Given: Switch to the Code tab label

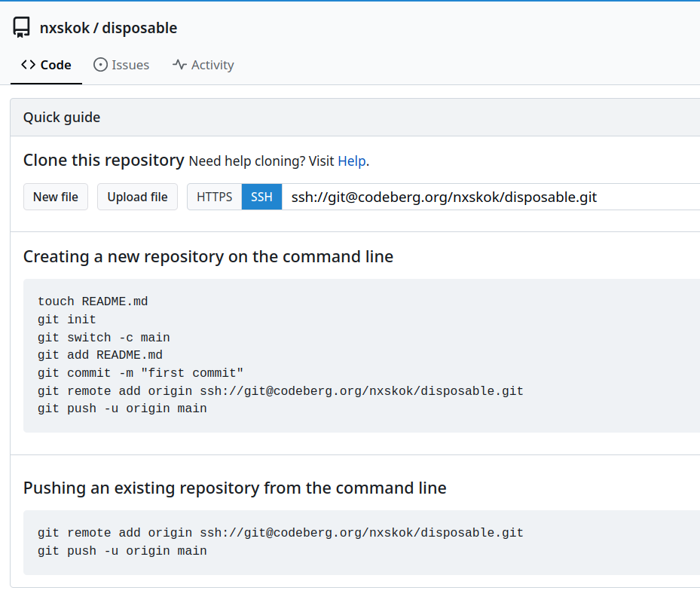Looking at the screenshot, I should 56,65.
